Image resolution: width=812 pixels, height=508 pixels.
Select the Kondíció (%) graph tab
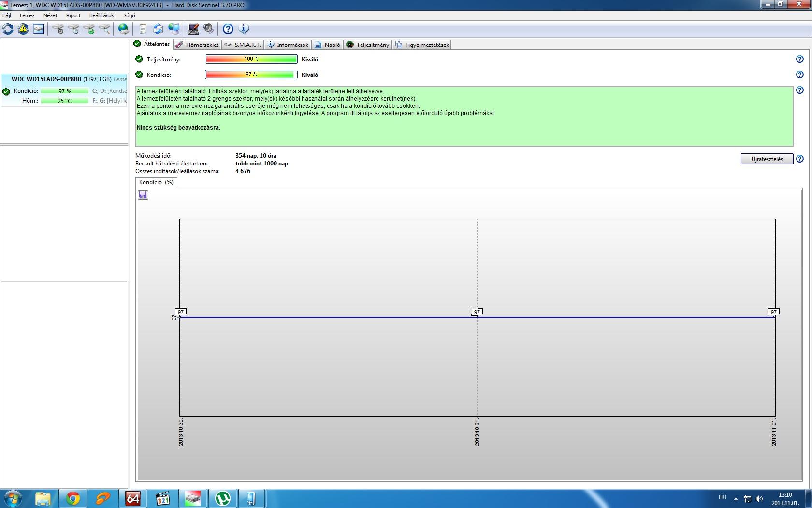(x=156, y=182)
